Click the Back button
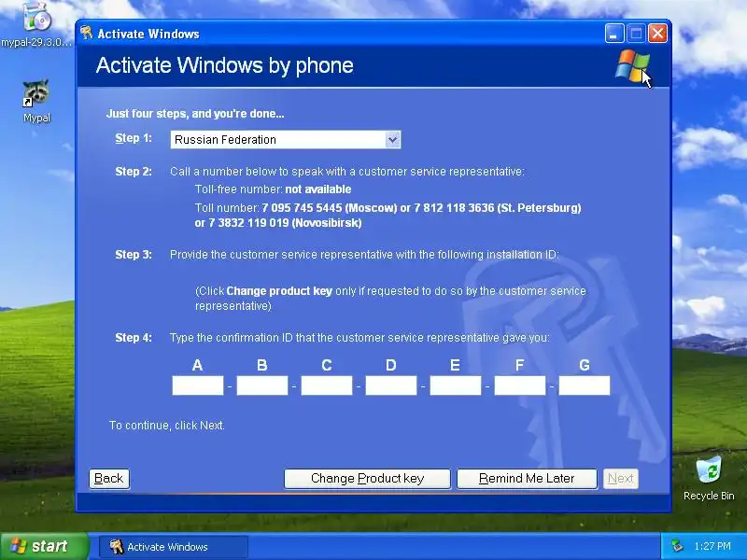The image size is (747, 560). point(109,479)
